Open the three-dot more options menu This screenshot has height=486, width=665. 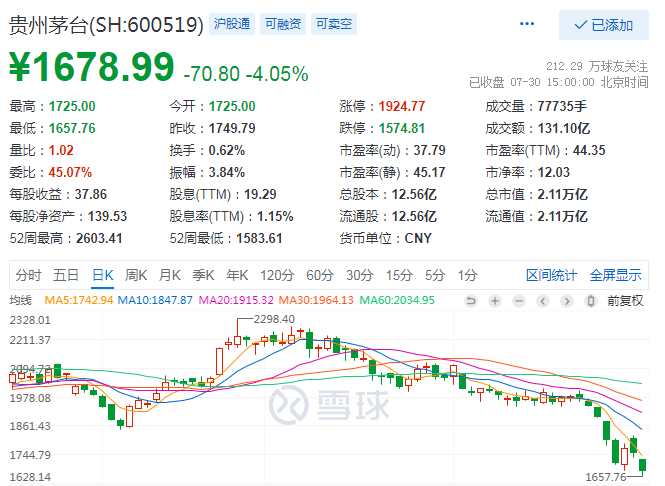(527, 24)
